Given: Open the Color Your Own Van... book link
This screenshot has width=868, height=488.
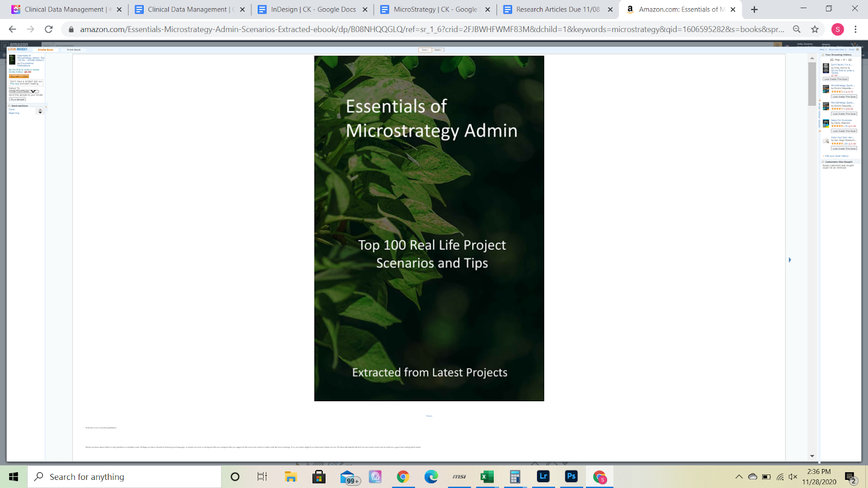Looking at the screenshot, I should point(843,138).
